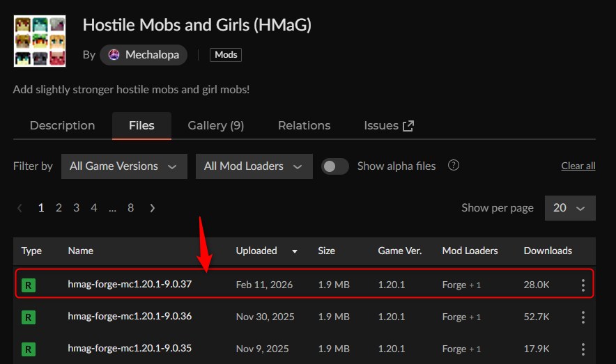Click the Issues external link icon
Screen dimensions: 616x364
coord(408,126)
